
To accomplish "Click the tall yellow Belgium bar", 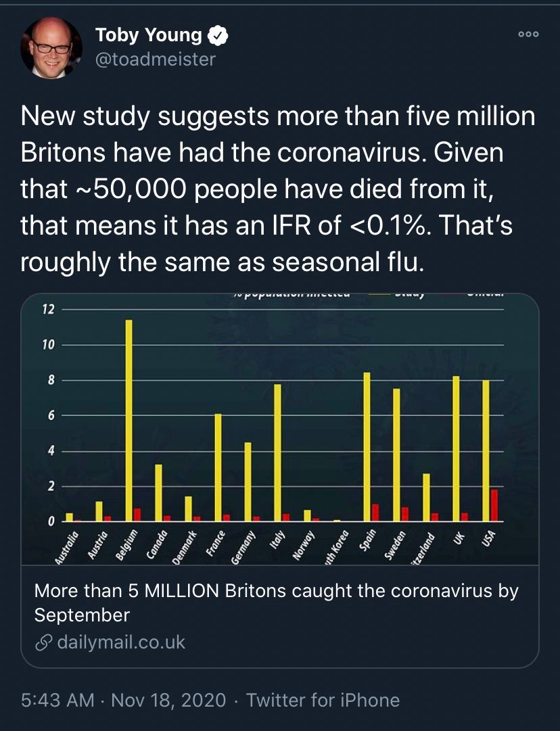I will point(129,419).
